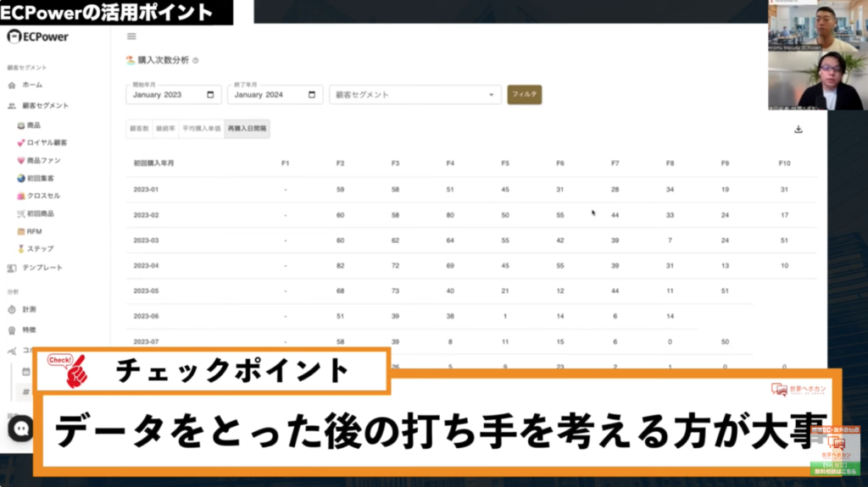Open テンプレート in the sidebar
The image size is (868, 487).
point(35,268)
